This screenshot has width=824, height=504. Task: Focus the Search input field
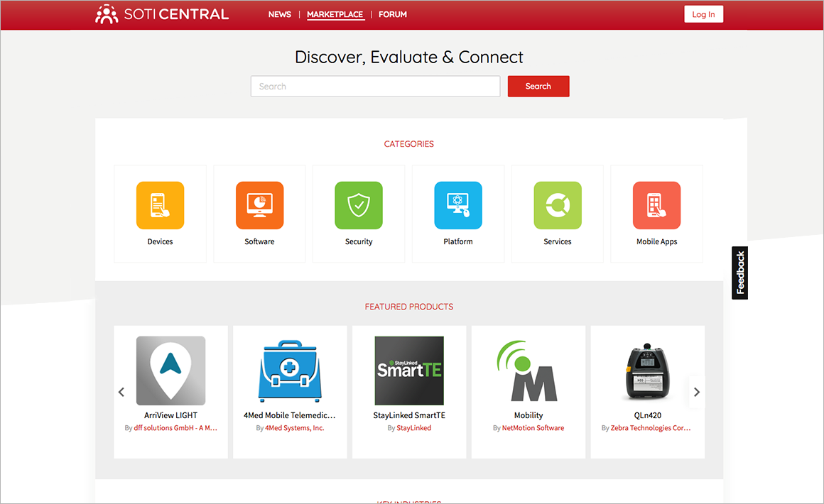[375, 86]
